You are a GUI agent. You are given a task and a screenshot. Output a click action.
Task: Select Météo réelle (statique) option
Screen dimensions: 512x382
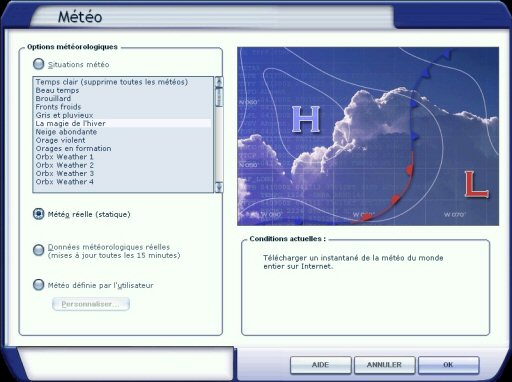(x=39, y=214)
